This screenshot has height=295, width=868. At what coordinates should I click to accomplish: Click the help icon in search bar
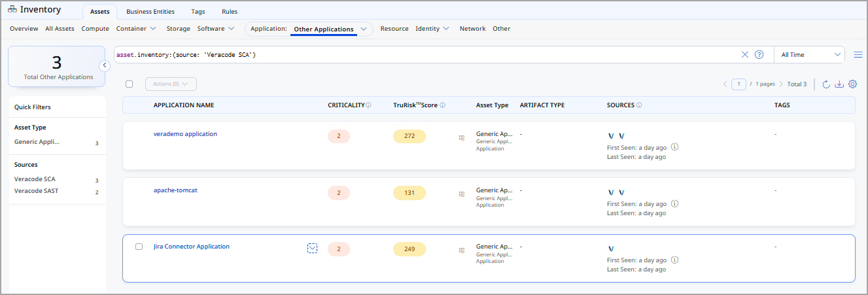759,55
